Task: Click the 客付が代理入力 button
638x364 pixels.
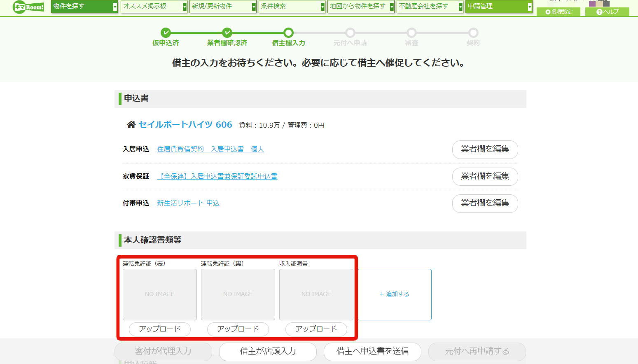Action: [x=163, y=351]
